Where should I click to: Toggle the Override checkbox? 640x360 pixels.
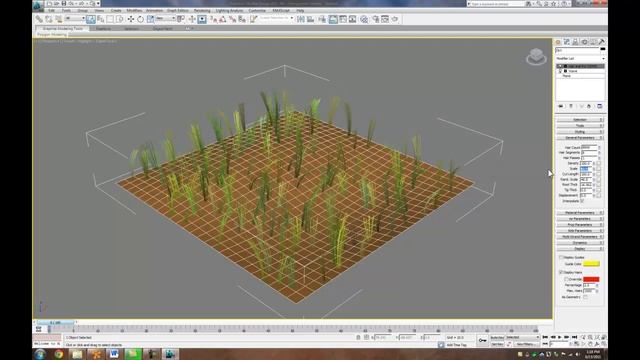pyautogui.click(x=566, y=279)
